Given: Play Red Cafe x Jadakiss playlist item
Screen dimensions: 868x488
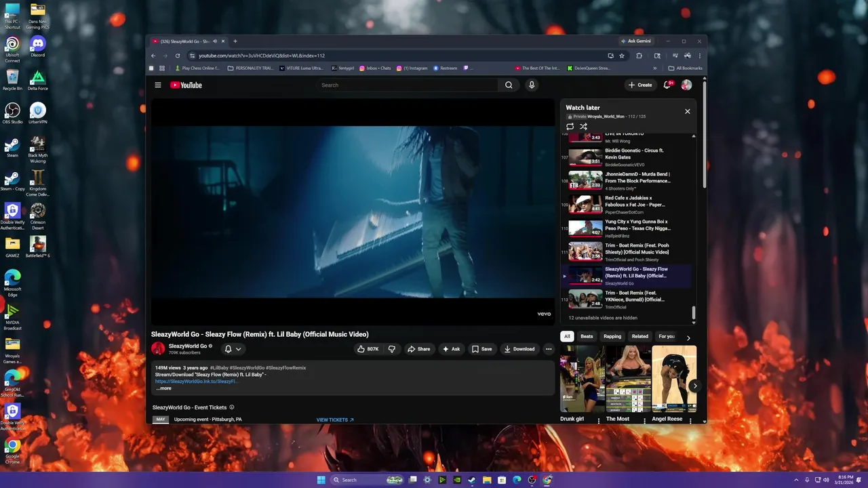Looking at the screenshot, I should [x=627, y=205].
